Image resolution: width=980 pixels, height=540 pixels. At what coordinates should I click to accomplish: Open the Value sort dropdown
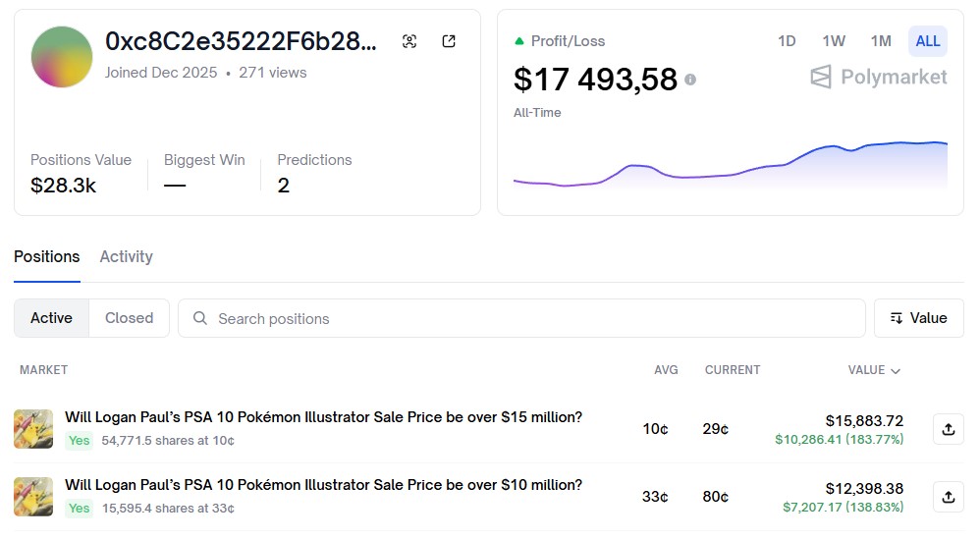918,318
